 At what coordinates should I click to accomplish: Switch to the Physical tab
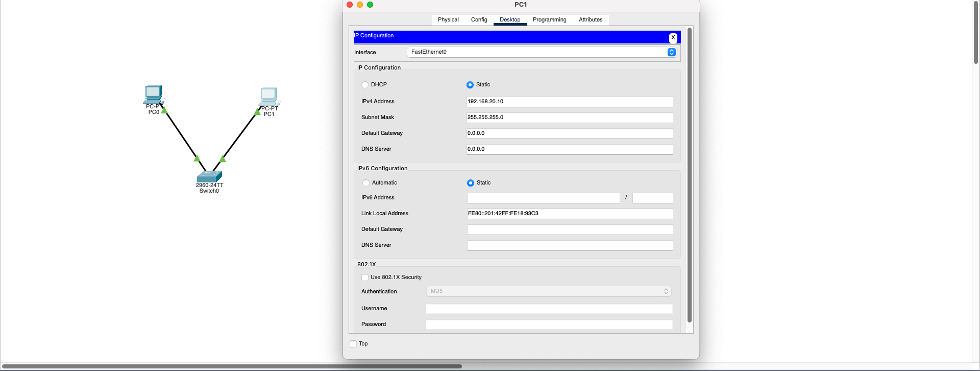click(x=448, y=20)
